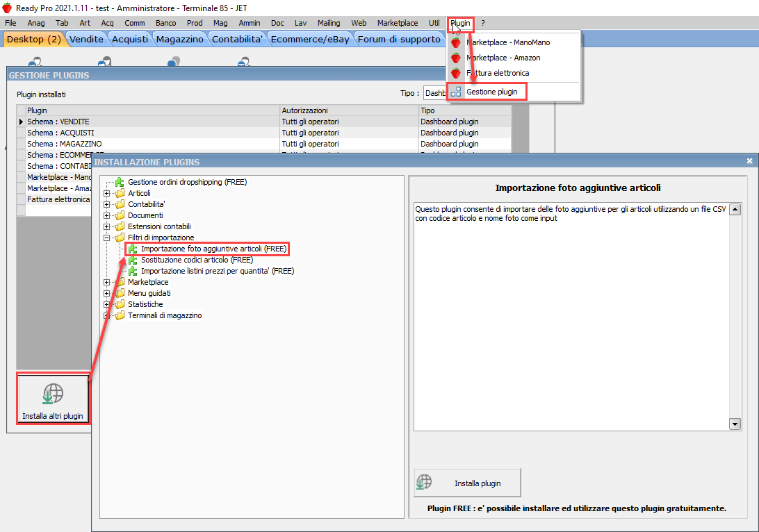This screenshot has height=532, width=759.
Task: Open the Tipo dropdown in Gestione Plugins
Action: [x=434, y=93]
